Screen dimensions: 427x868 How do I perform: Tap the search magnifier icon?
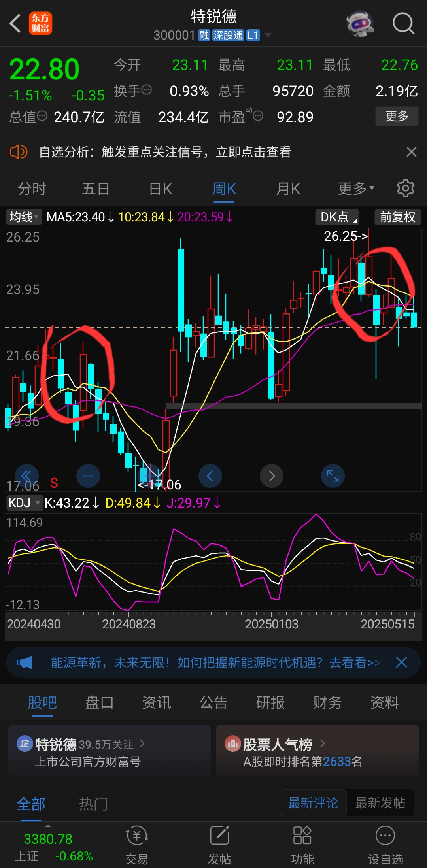coord(403,23)
